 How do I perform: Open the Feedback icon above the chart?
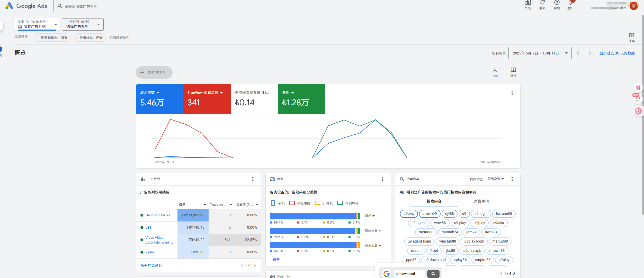click(x=513, y=70)
